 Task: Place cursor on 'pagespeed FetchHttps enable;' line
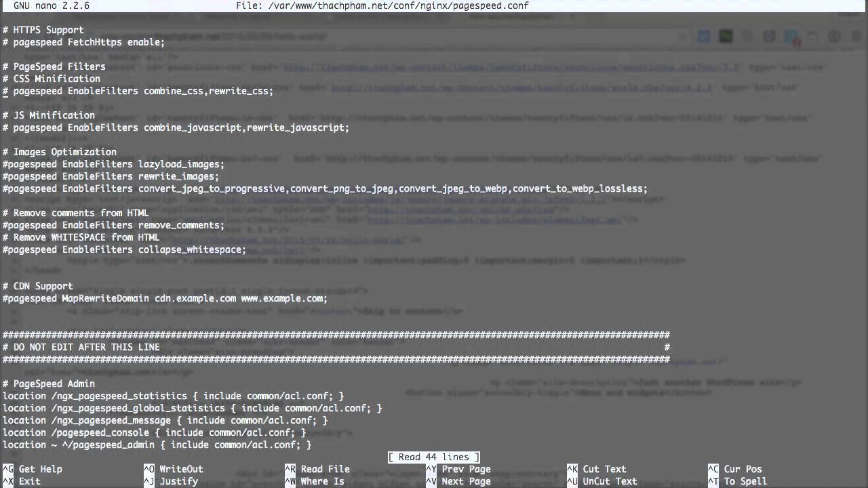click(x=83, y=42)
